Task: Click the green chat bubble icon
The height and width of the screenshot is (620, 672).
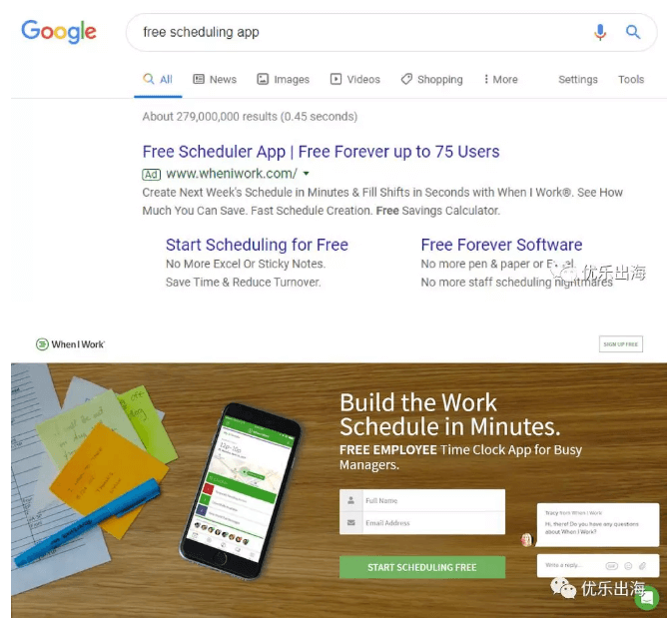Action: point(647,597)
